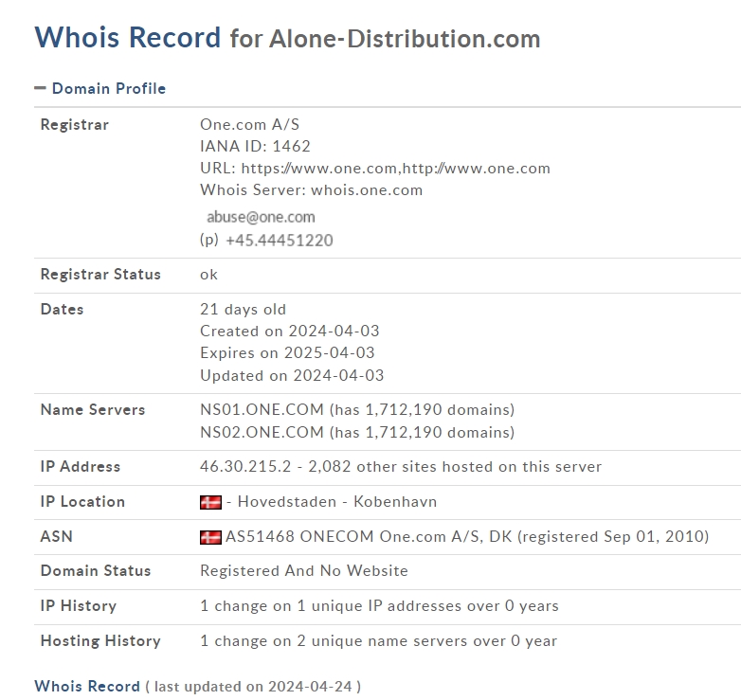Select Whois Server: whois.one.com text
Viewport: 741px width, 700px height.
click(x=312, y=189)
